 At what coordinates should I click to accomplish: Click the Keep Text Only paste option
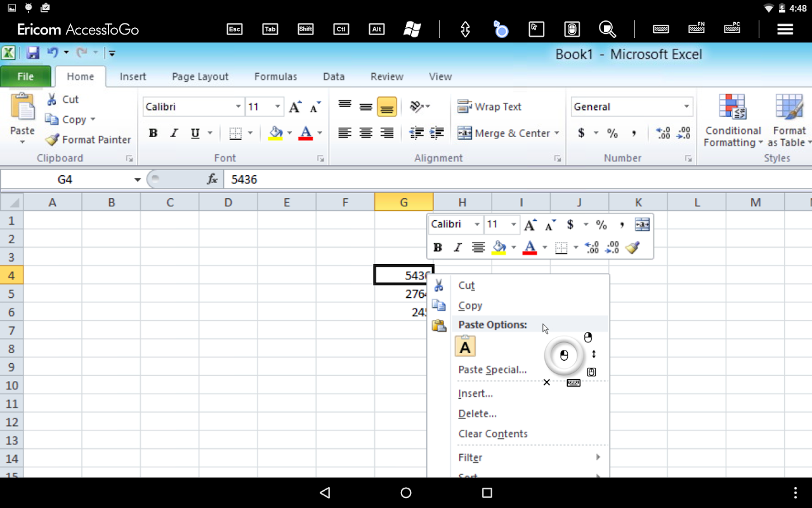466,347
